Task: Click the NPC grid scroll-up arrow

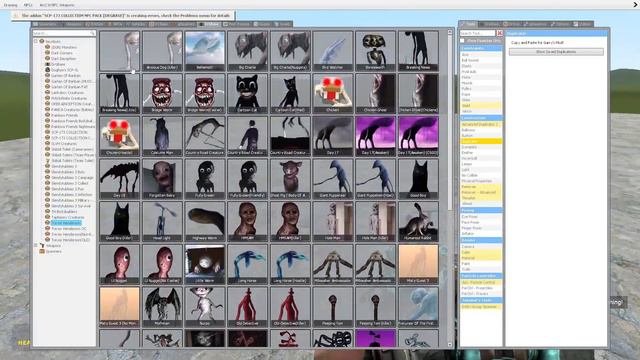Action: tap(450, 32)
